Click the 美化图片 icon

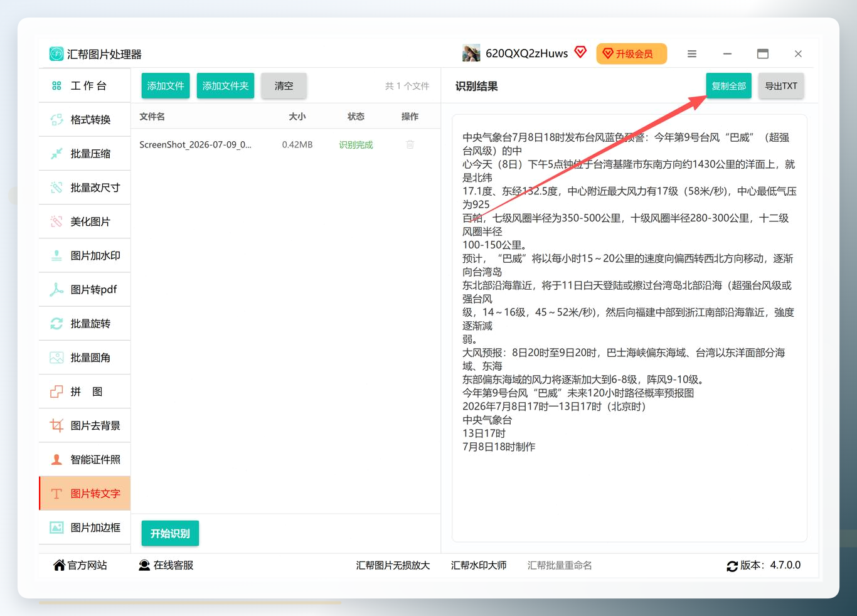coord(56,221)
